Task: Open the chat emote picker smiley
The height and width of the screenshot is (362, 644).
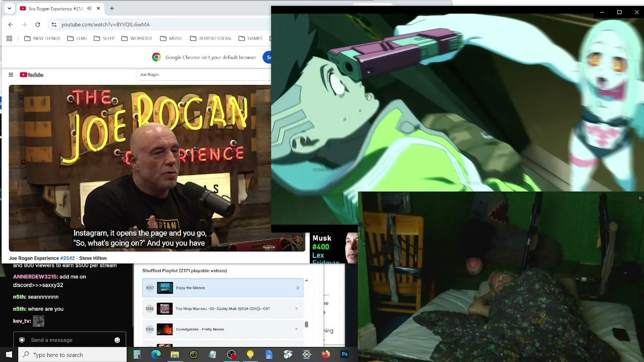Action: 117,340
